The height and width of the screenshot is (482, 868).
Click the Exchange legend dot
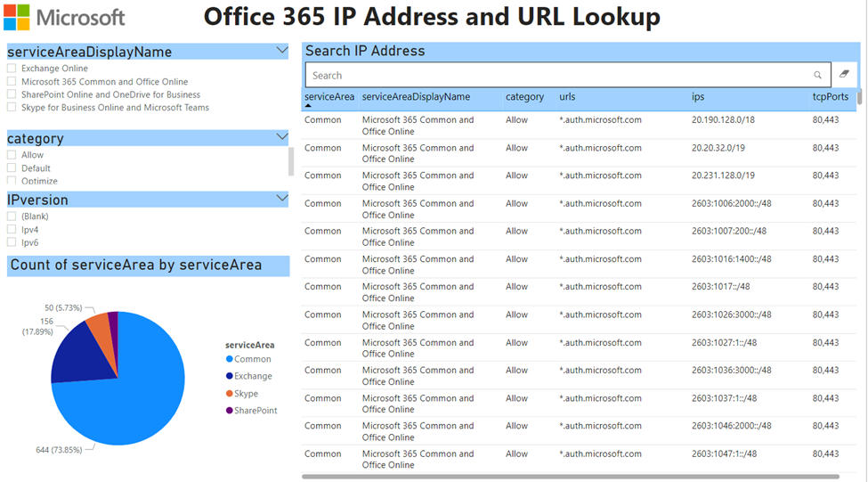229,376
